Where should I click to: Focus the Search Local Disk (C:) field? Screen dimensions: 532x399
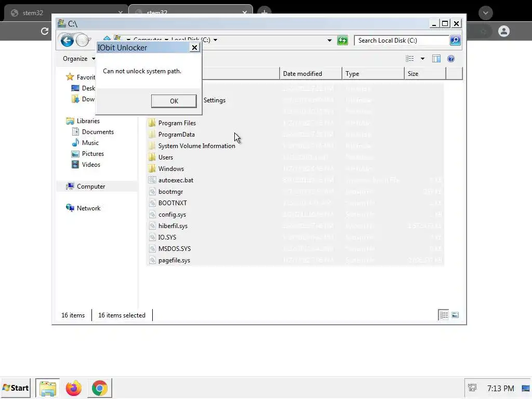[x=402, y=41]
